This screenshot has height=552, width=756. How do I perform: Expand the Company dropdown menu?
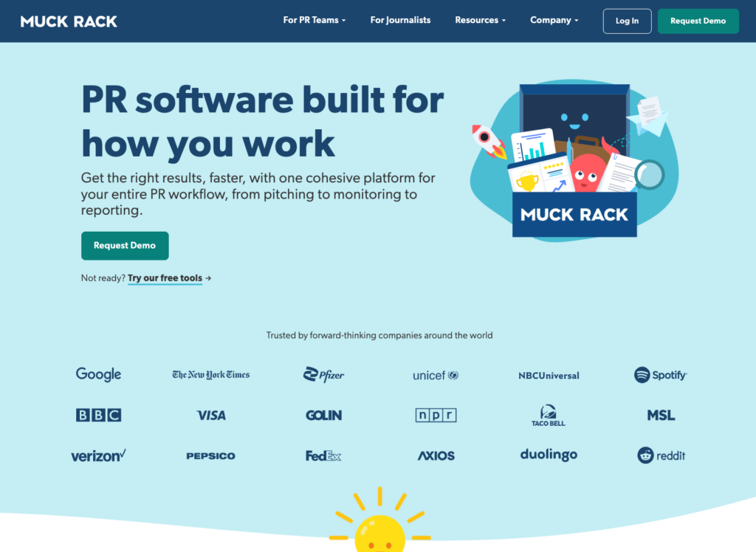coord(554,20)
